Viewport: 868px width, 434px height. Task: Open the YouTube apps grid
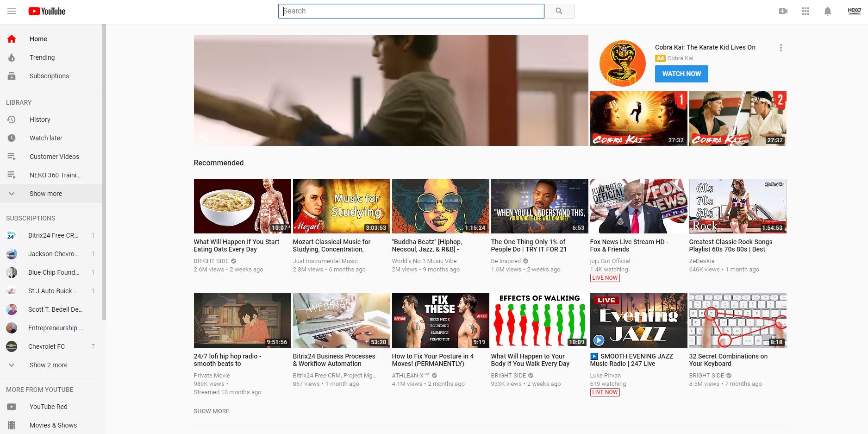tap(806, 11)
